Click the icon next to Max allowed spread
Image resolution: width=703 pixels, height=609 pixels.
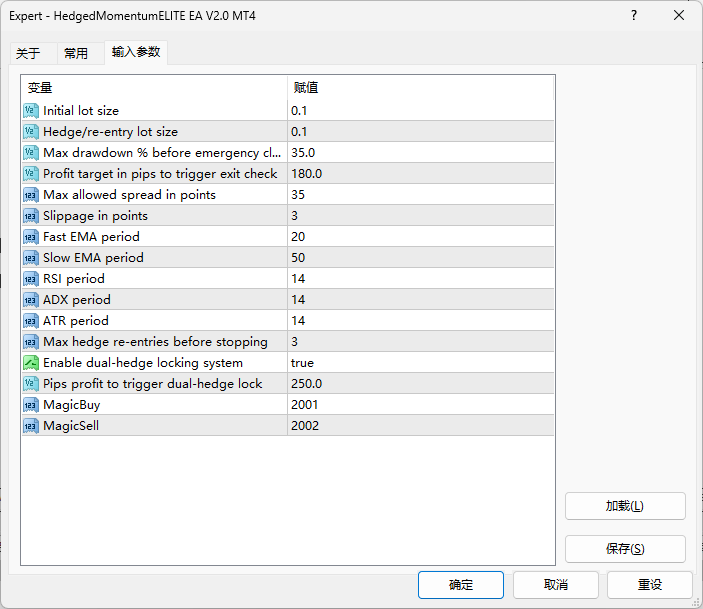[30, 195]
